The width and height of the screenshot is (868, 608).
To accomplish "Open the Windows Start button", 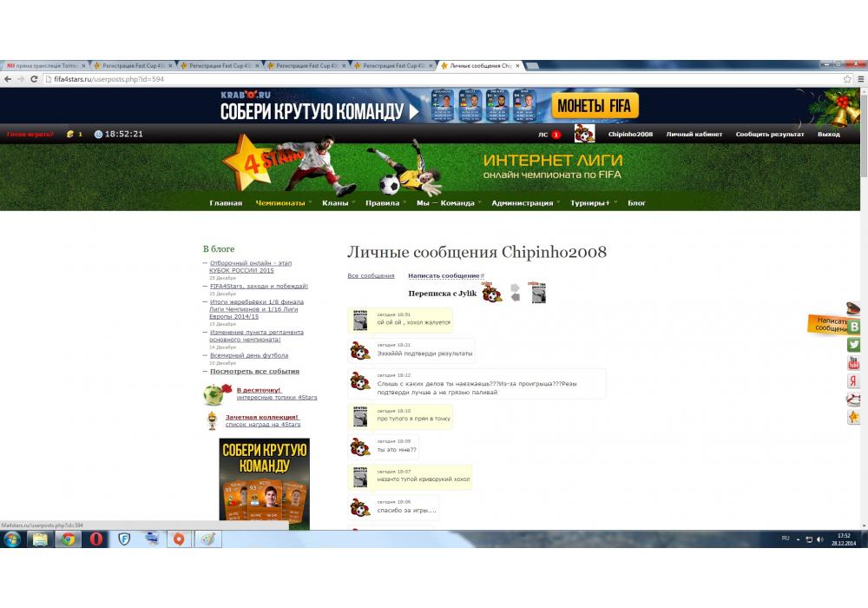I will tap(11, 539).
